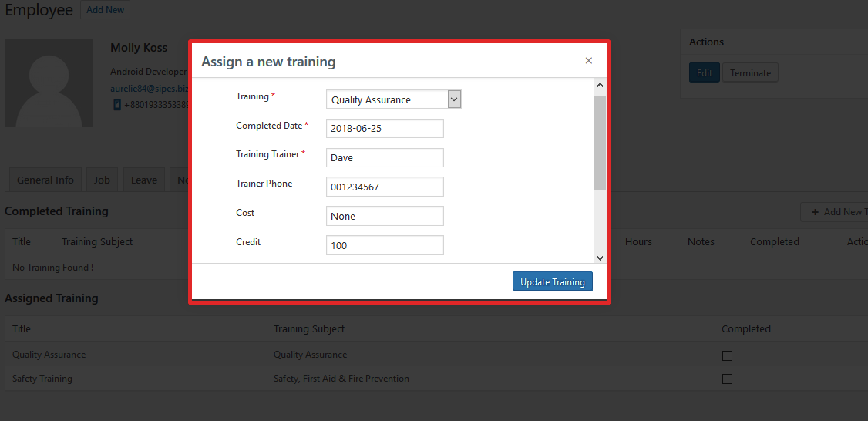Click the Credit field with value 100
The image size is (868, 421).
(x=385, y=246)
